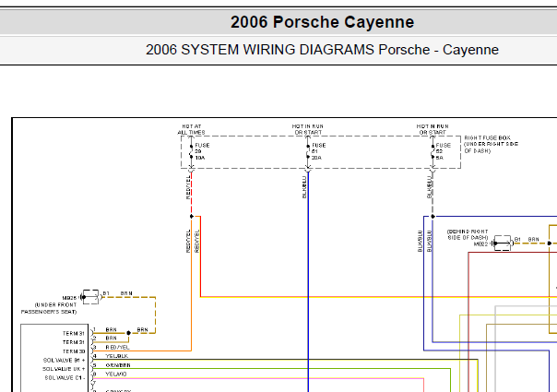Click the 'BRN' label beside MB26 connector

click(x=126, y=293)
